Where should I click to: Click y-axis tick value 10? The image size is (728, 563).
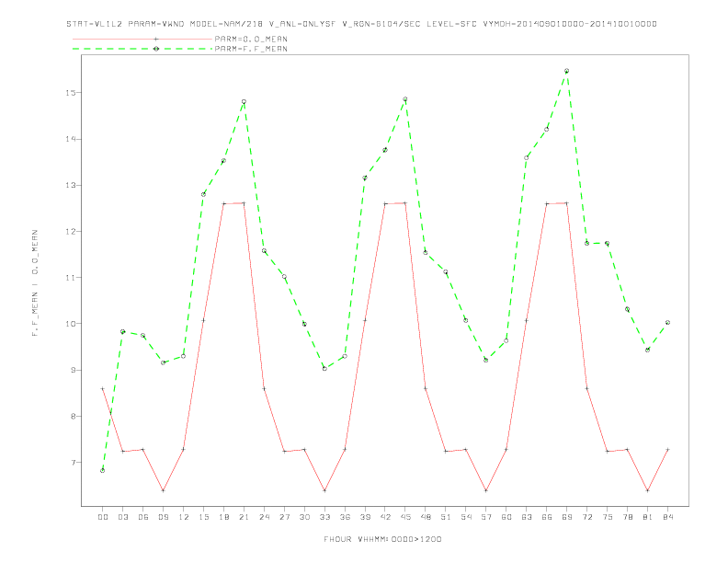tap(70, 324)
